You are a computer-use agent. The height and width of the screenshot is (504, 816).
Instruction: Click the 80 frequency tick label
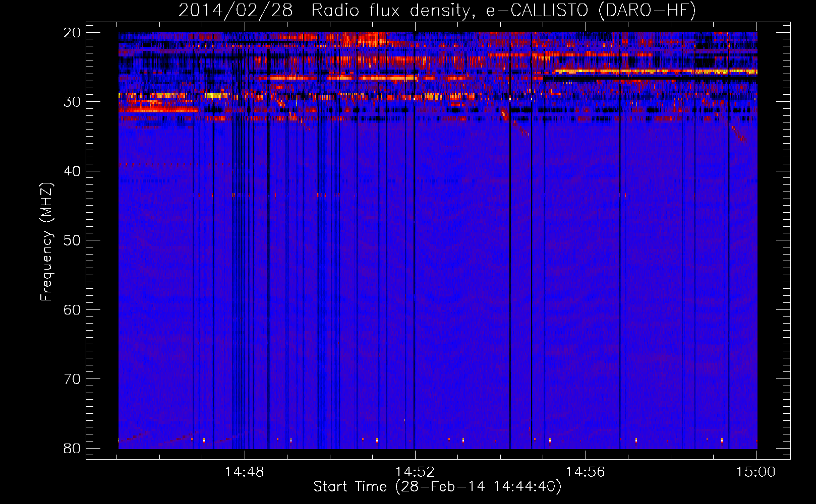pos(72,449)
